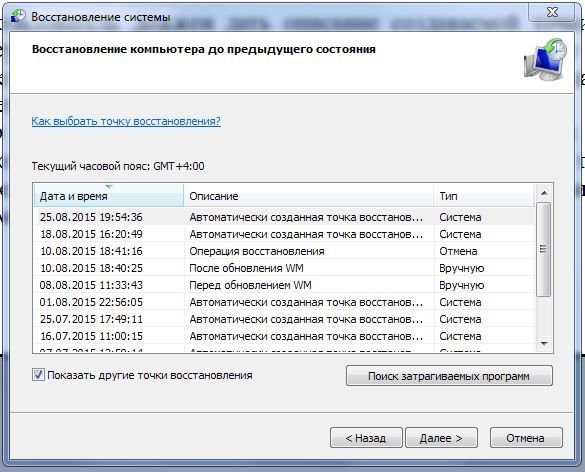Select restore point dated 25.08.2015 19:54:36
Image resolution: width=585 pixels, height=472 pixels.
click(284, 217)
